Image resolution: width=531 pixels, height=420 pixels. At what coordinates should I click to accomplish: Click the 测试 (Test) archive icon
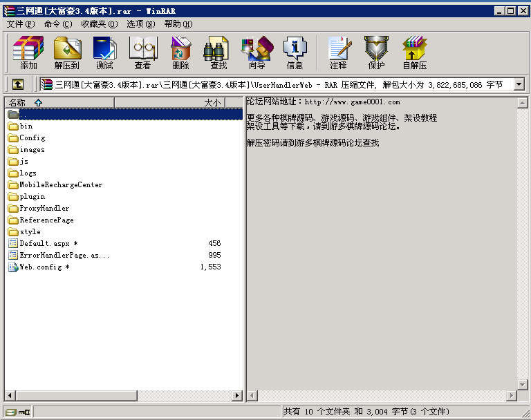coord(104,52)
